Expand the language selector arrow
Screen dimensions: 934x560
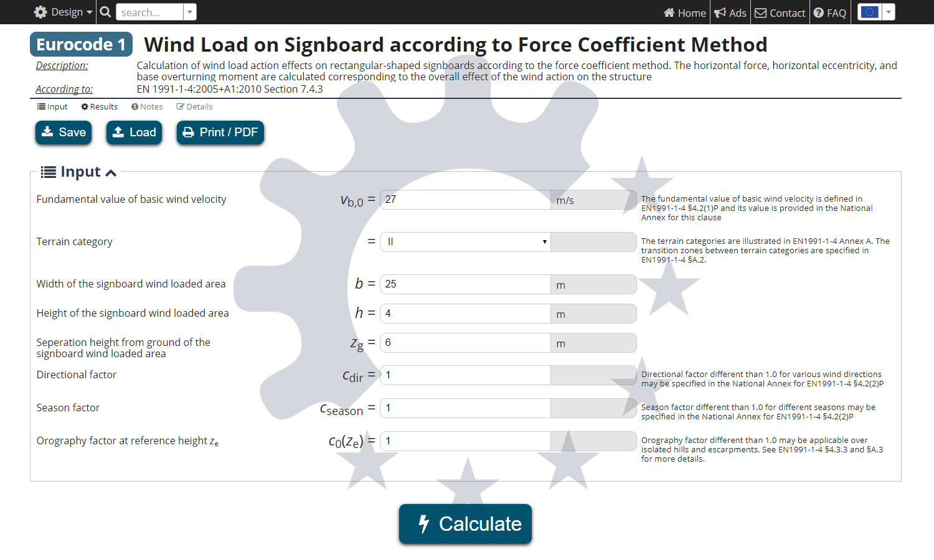[889, 12]
